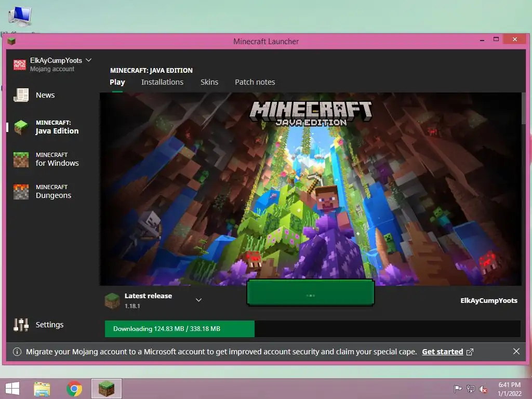532x399 pixels.
Task: Click the grass block installation icon
Action: tap(112, 301)
